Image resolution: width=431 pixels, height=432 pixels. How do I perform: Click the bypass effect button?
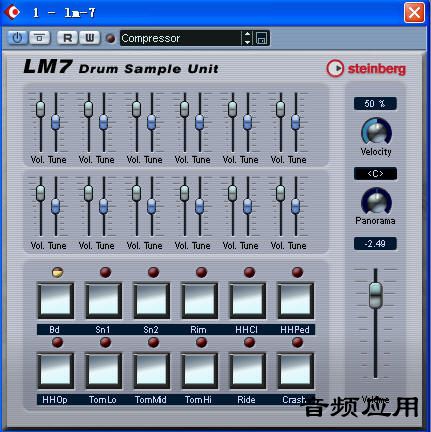pyautogui.click(x=40, y=38)
